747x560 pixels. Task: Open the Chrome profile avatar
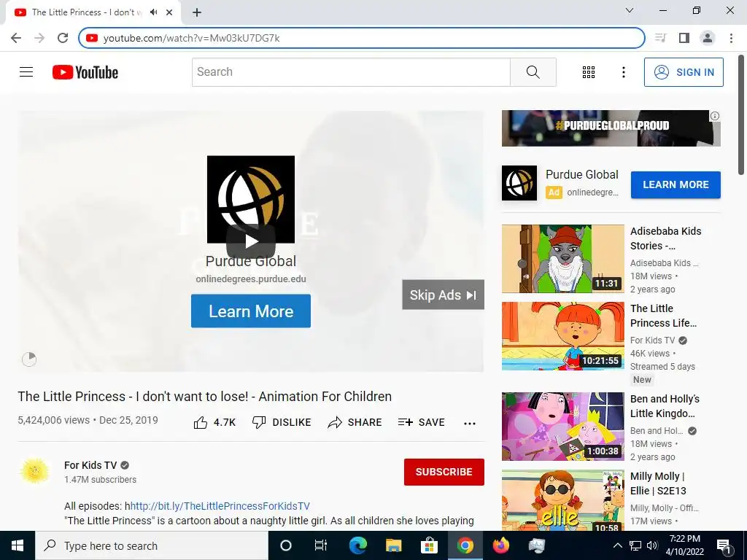click(708, 38)
